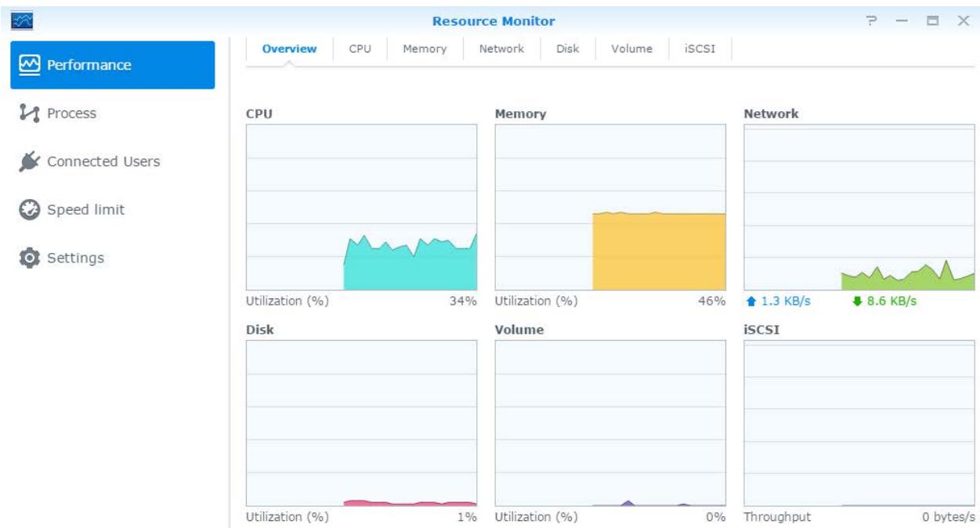
Task: Click the Memory utilization graph
Action: coord(610,208)
